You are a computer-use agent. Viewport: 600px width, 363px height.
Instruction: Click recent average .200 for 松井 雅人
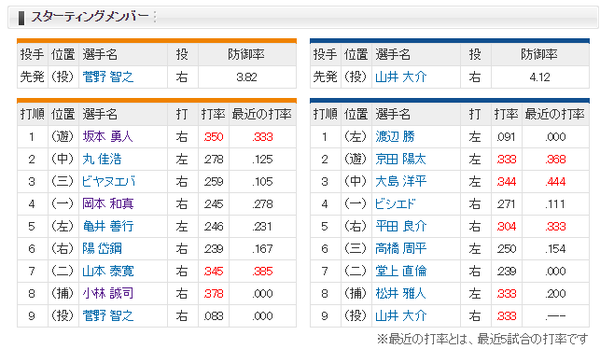556,294
